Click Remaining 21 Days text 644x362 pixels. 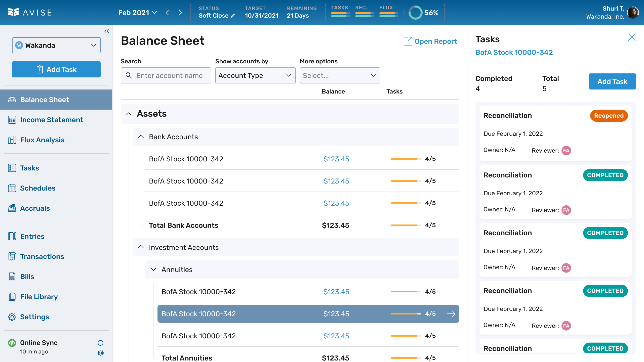pos(298,16)
